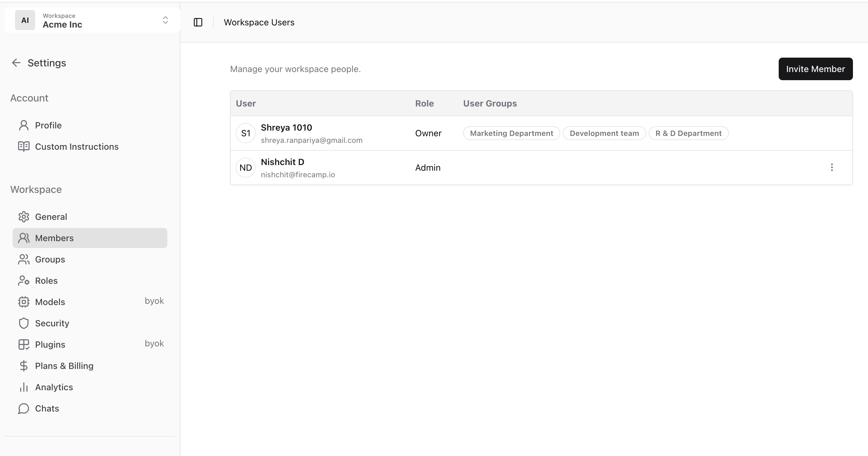The width and height of the screenshot is (868, 456).
Task: Click the R & D Department tag
Action: click(688, 133)
